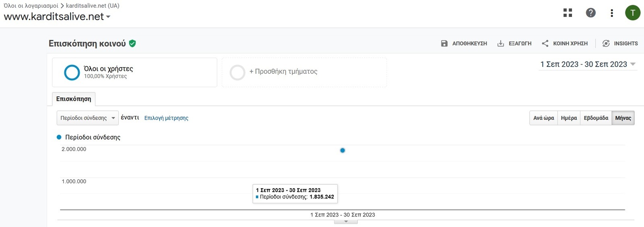Click ΚΟΙΝΗ ΧΡΗΣΗ share button label
The width and height of the screenshot is (644, 227).
570,44
